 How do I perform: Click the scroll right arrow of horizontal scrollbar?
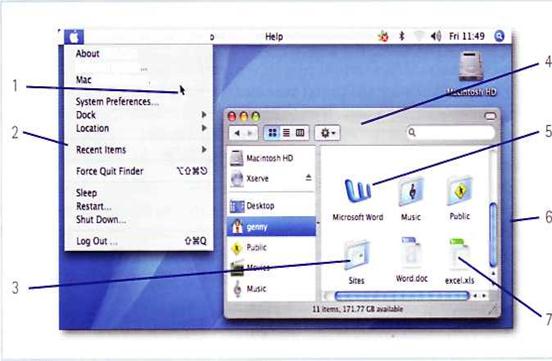point(484,296)
